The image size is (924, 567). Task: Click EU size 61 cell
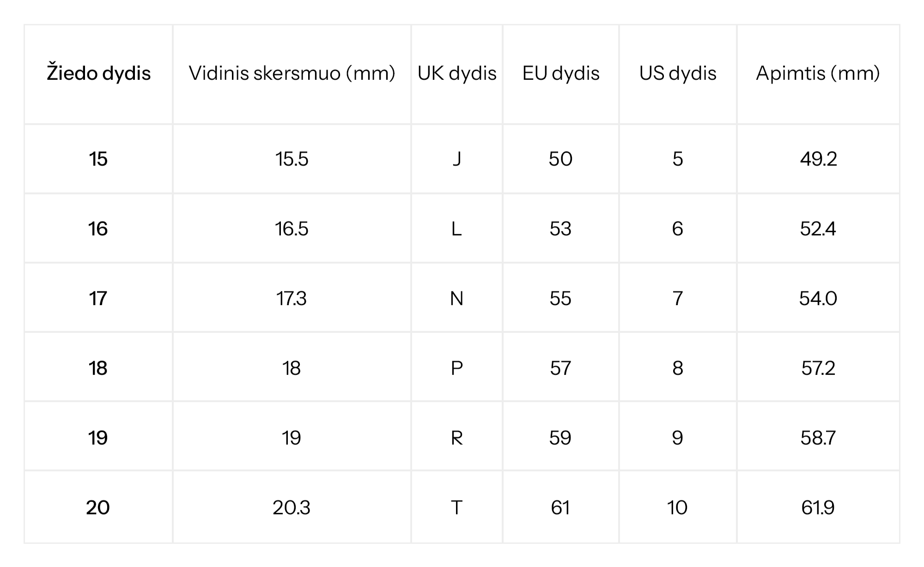[x=560, y=508]
